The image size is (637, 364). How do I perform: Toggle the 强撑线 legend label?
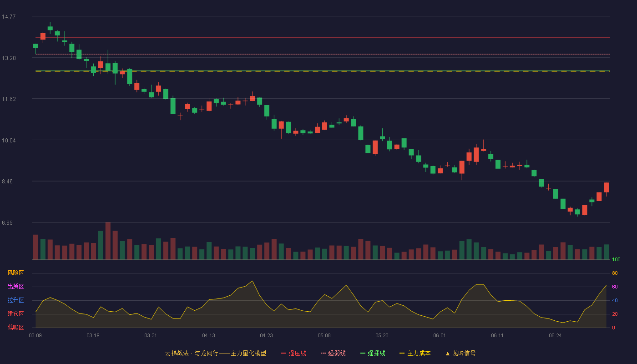pos(376,353)
